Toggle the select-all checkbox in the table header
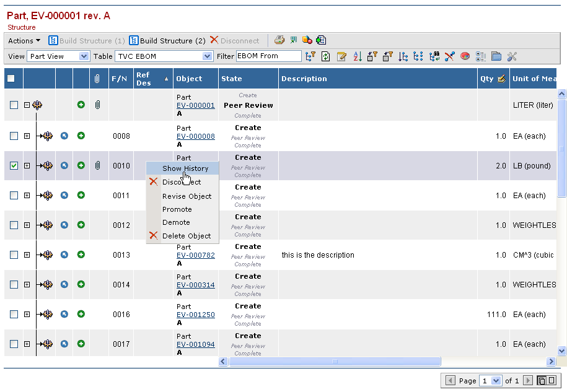 point(11,79)
